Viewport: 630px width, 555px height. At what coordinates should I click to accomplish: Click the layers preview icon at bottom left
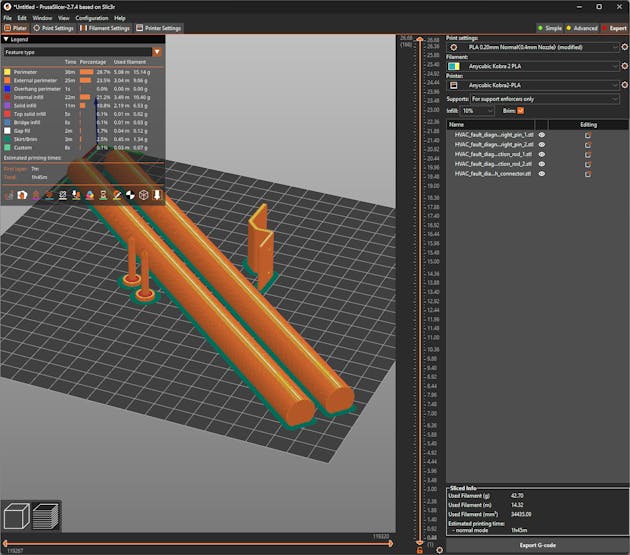[x=45, y=515]
